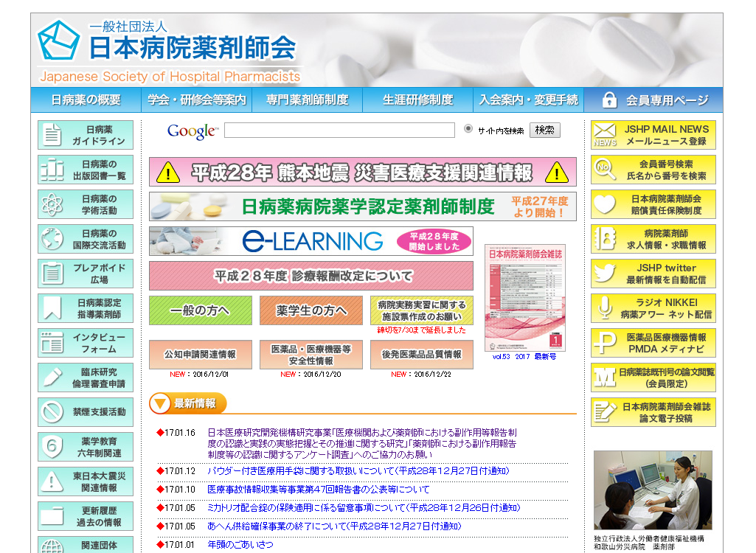Open the 医療事故情報収集等事業 第47回報告書 link

(318, 490)
